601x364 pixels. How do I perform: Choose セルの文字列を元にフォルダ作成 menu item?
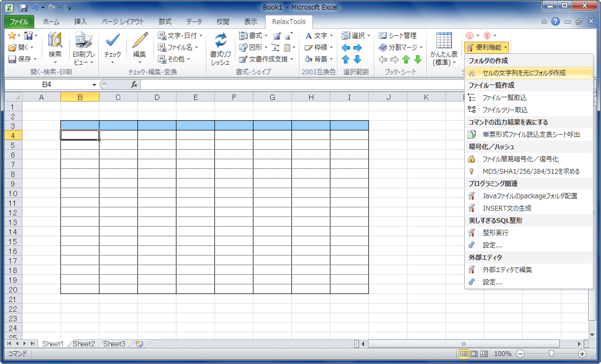point(529,73)
